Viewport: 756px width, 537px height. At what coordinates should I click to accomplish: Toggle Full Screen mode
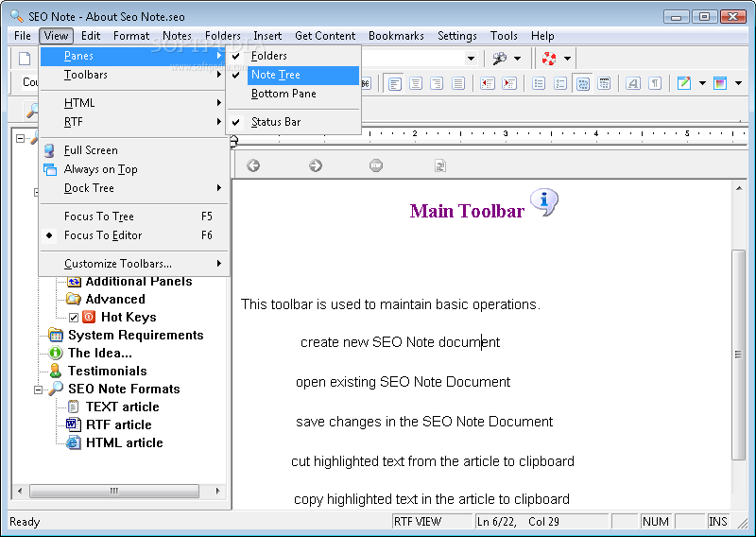coord(134,150)
